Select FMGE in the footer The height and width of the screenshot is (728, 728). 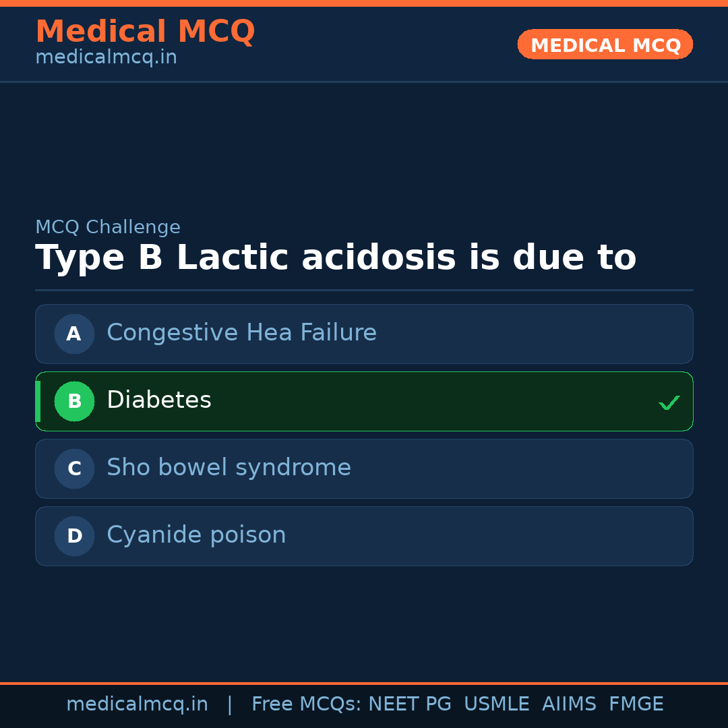click(x=636, y=704)
